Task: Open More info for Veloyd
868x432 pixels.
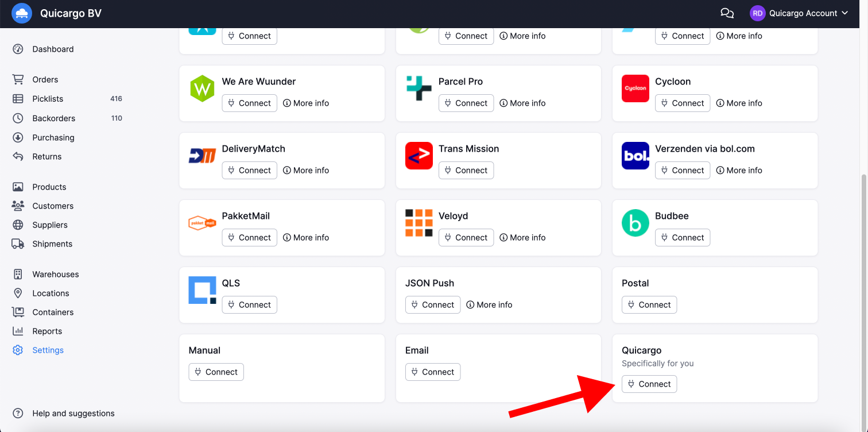Action: (x=522, y=237)
